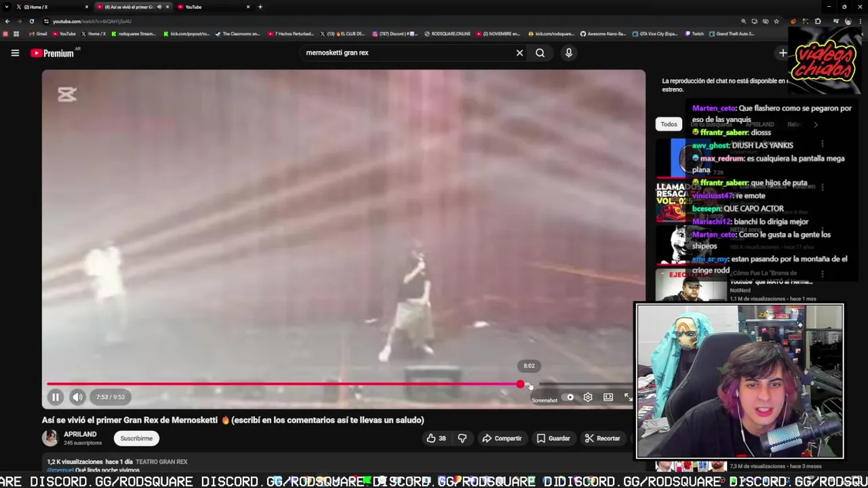Select the 'Todos' filter chip
This screenshot has height=488, width=868.
click(x=669, y=124)
